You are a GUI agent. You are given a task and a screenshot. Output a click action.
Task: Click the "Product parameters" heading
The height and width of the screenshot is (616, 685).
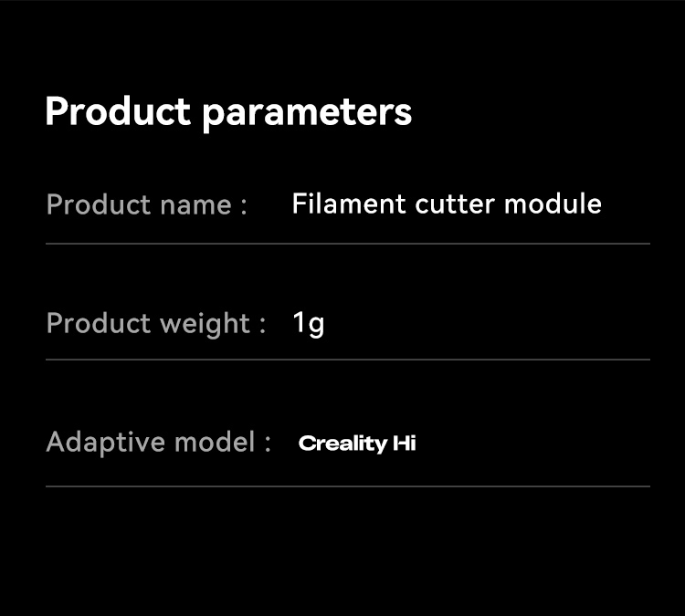pyautogui.click(x=228, y=113)
